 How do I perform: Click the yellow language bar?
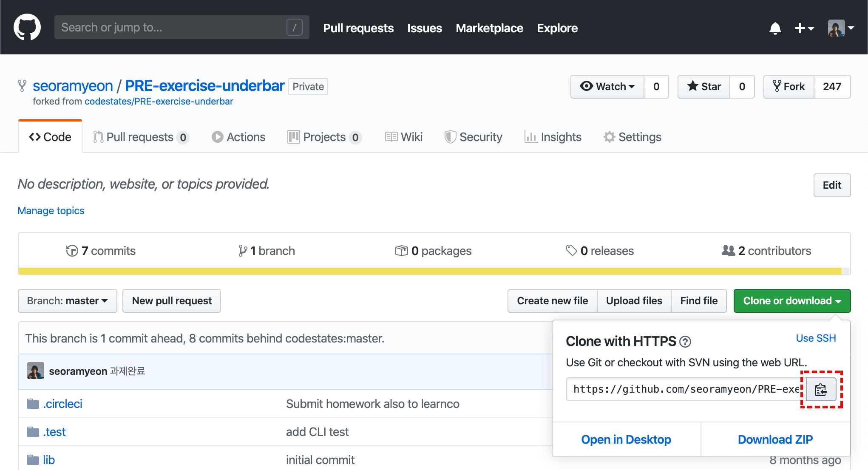(429, 271)
